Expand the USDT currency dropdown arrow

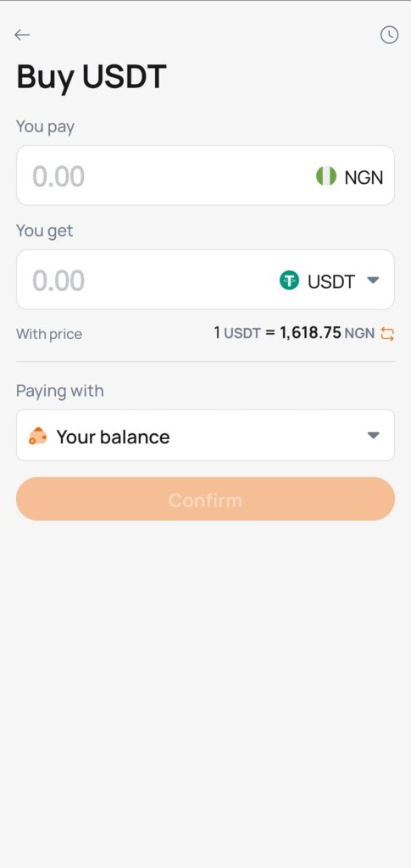[374, 280]
